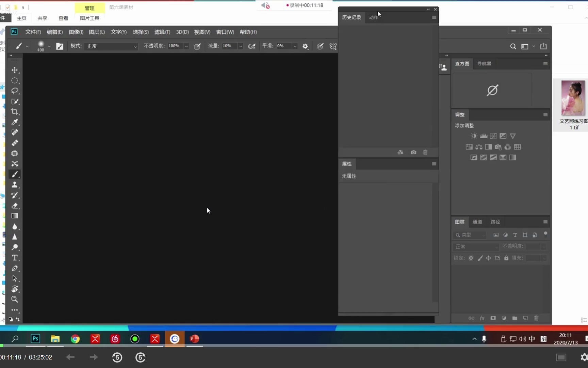Select the Quick Selection tool
Screen dimensions: 588x368
[15, 102]
